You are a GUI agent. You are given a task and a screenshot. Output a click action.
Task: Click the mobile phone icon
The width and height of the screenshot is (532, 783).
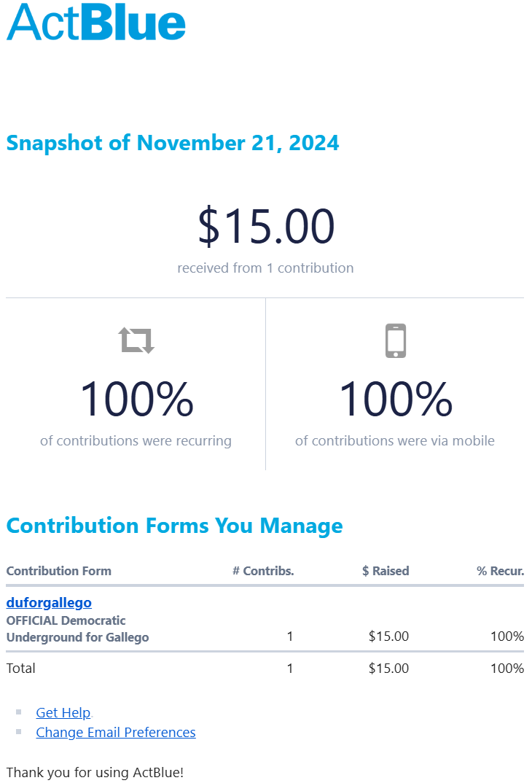pyautogui.click(x=395, y=340)
